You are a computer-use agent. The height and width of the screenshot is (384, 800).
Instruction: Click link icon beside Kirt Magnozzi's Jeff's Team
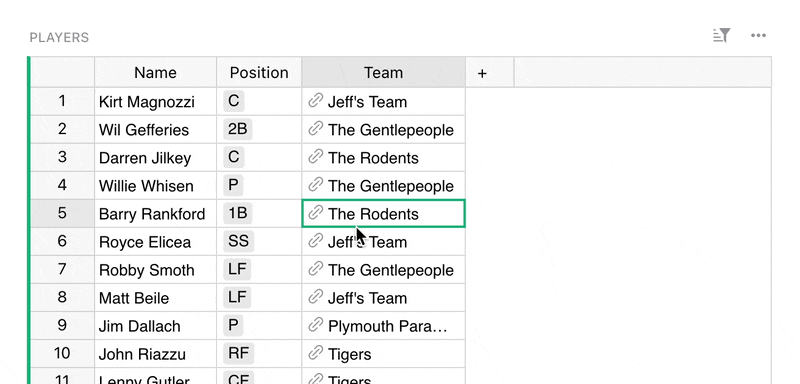(316, 100)
